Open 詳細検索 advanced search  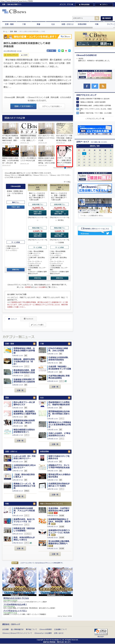pyautogui.click(x=106, y=18)
